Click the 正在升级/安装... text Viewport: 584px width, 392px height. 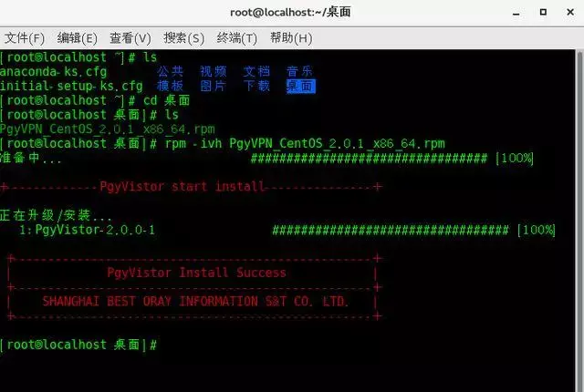click(x=56, y=215)
